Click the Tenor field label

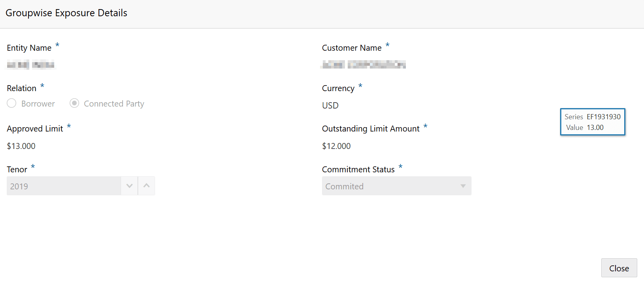17,170
